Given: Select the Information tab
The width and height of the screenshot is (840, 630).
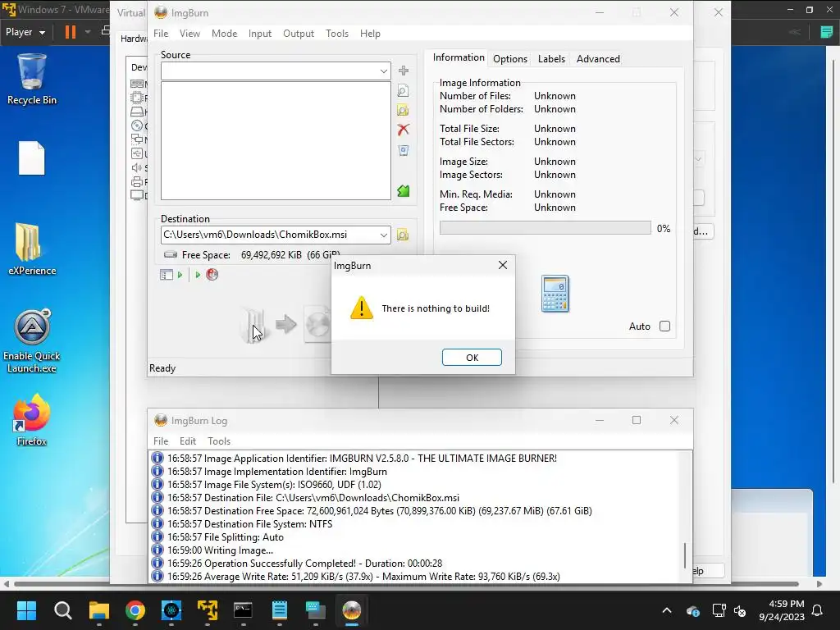Looking at the screenshot, I should click(459, 58).
